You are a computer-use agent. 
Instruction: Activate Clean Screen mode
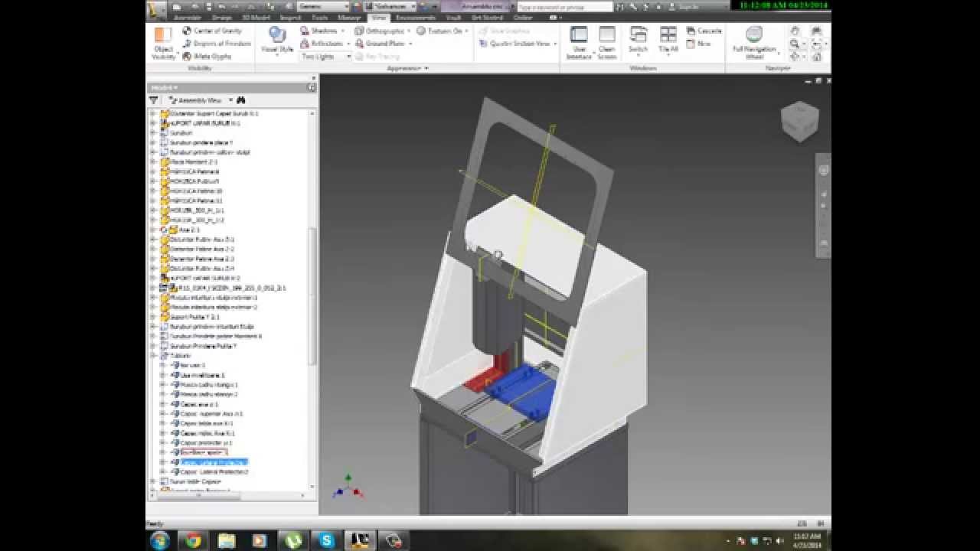(x=607, y=43)
